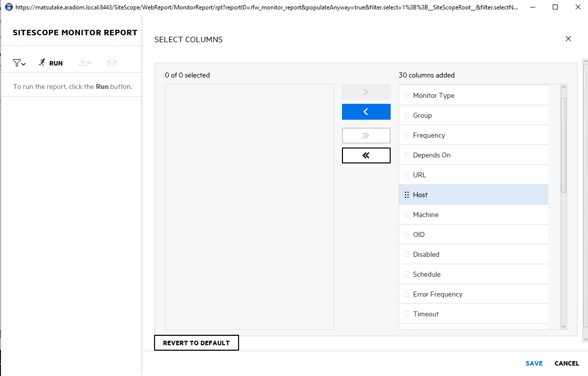The height and width of the screenshot is (376, 588).
Task: Select the Depends On column row
Action: tap(474, 155)
